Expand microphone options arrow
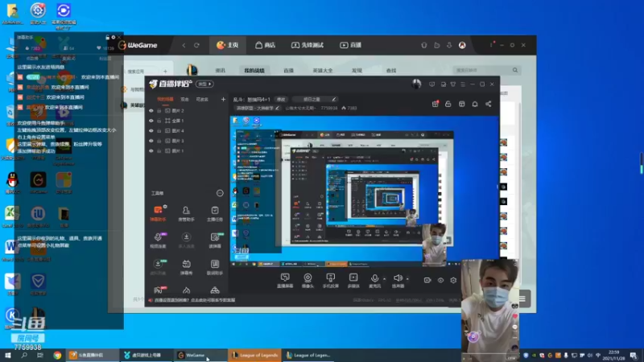The width and height of the screenshot is (644, 362). click(x=385, y=279)
